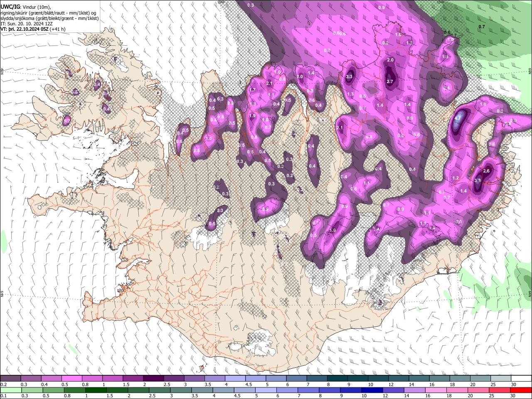Click the '(+41 h)' forecast offset text
Viewport: 532px width, 399px height.
[x=57, y=30]
